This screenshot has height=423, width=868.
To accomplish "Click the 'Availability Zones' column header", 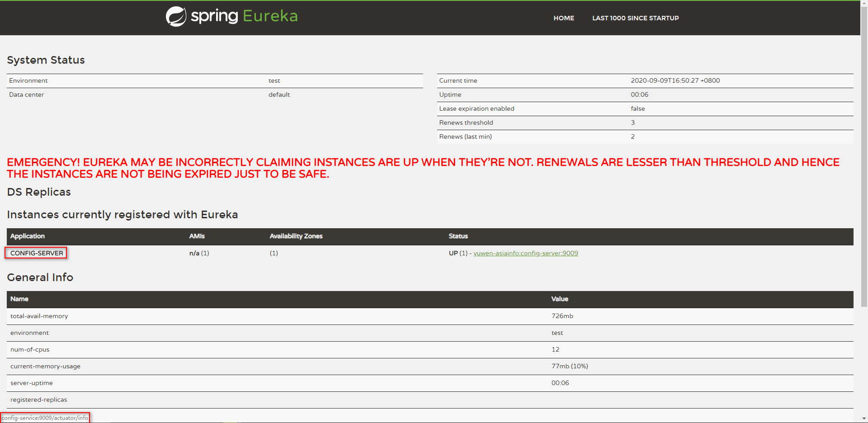I will pyautogui.click(x=296, y=236).
